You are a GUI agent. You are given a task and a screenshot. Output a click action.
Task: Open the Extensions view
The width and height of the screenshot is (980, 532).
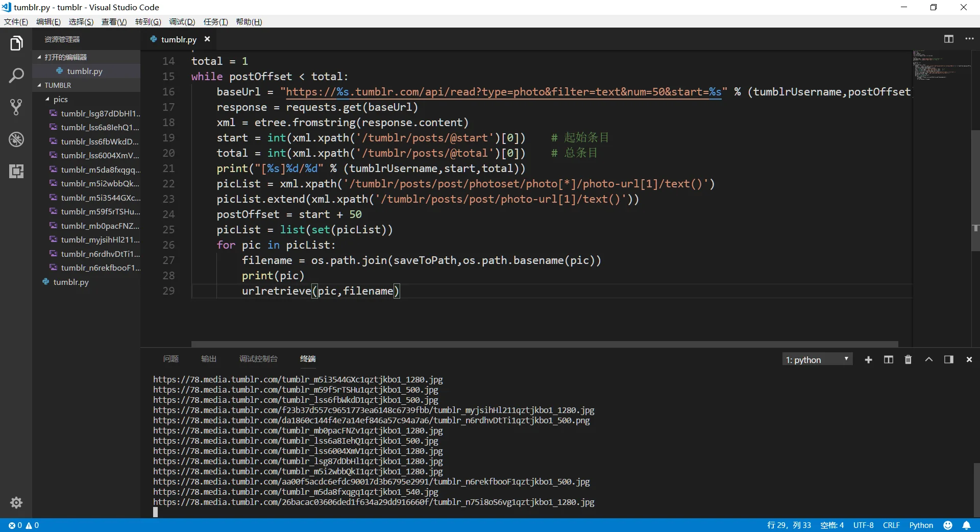(16, 171)
